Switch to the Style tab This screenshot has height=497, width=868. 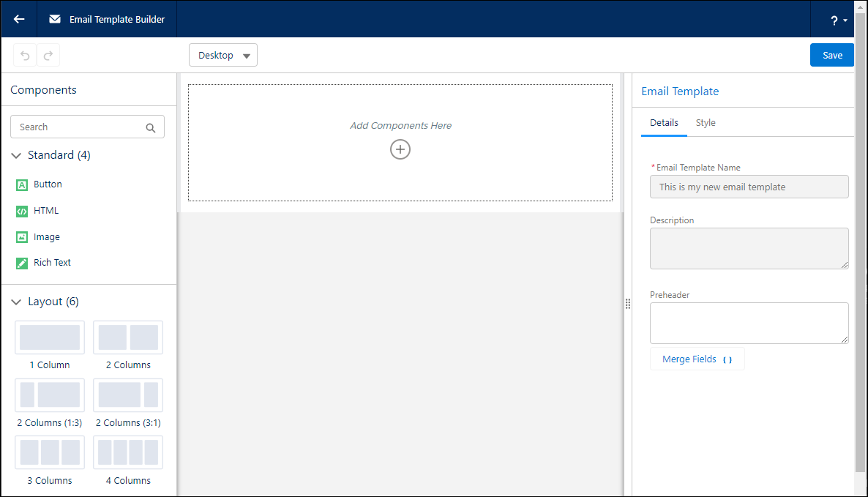point(706,122)
